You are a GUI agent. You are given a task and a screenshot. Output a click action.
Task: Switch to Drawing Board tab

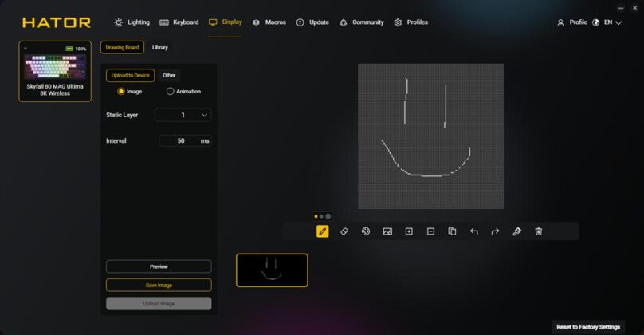click(123, 47)
